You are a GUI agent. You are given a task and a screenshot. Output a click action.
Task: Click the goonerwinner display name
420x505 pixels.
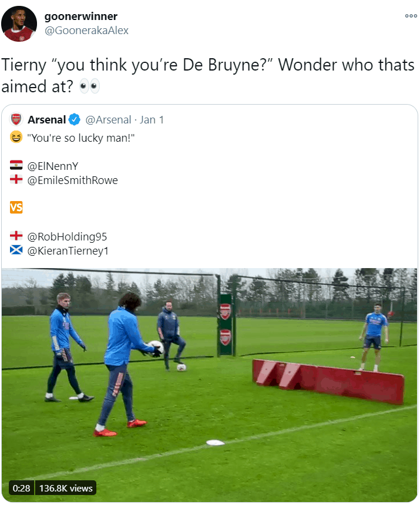coord(81,16)
